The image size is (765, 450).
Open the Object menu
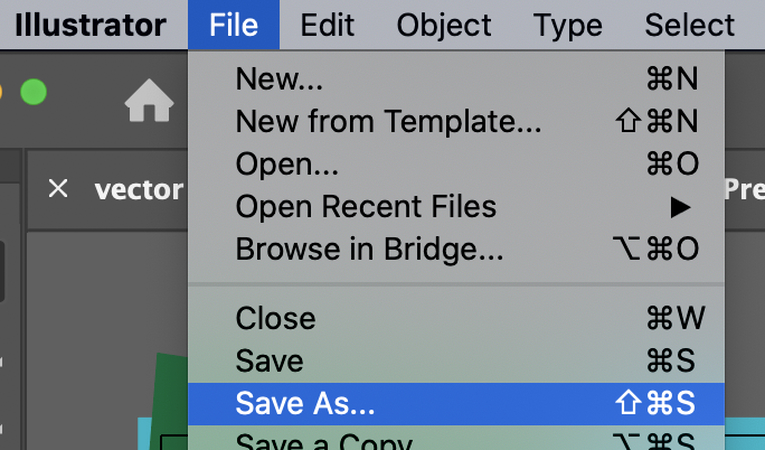coord(444,25)
